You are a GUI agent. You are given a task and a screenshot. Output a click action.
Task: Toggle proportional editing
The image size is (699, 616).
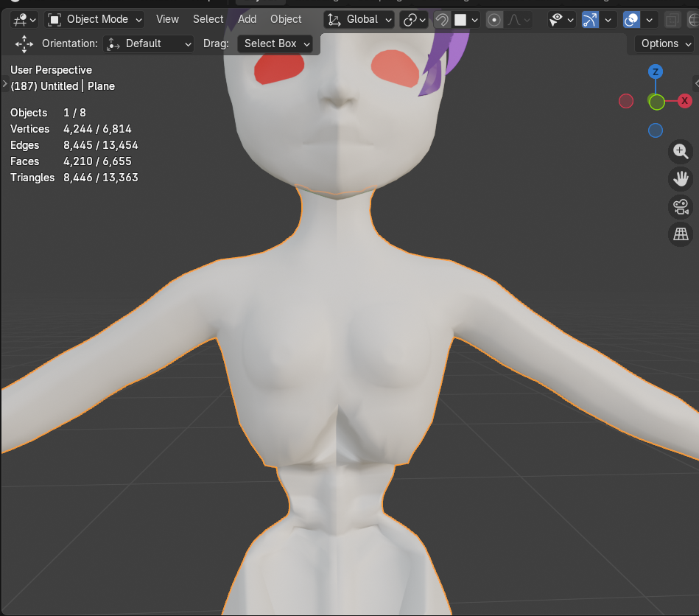click(x=494, y=20)
